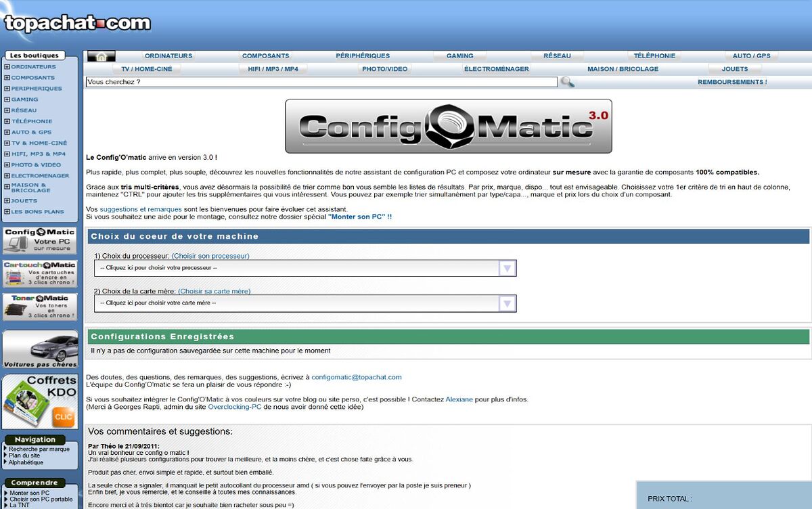Image resolution: width=812 pixels, height=509 pixels.
Task: Click the Config'O'Matic 3.0 main logo
Action: coord(448,126)
